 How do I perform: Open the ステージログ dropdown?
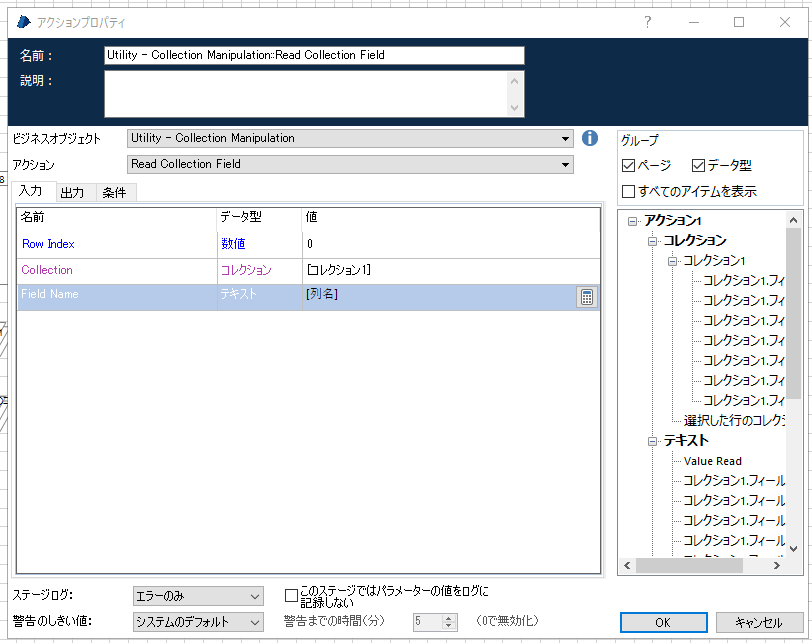pyautogui.click(x=198, y=596)
